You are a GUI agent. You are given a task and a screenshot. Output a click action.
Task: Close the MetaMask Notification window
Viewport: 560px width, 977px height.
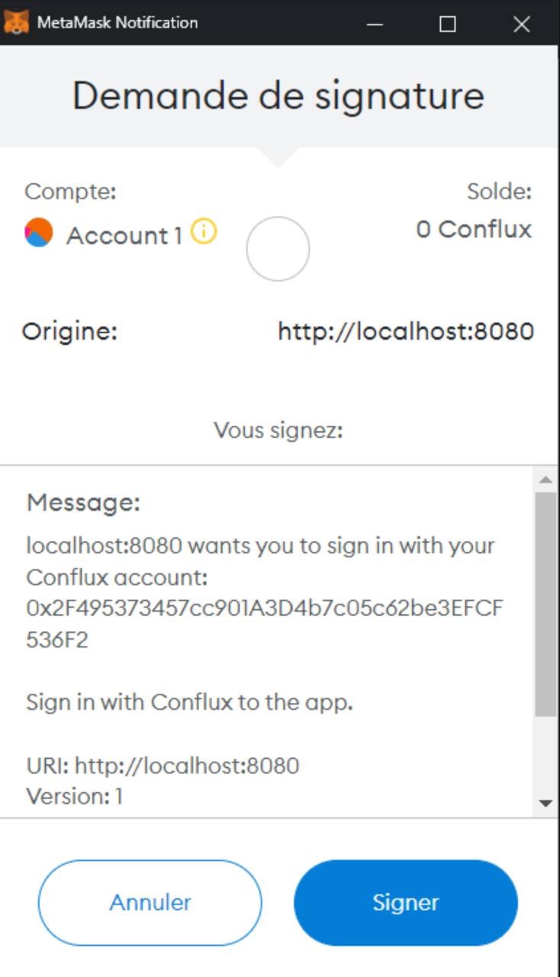pos(522,24)
